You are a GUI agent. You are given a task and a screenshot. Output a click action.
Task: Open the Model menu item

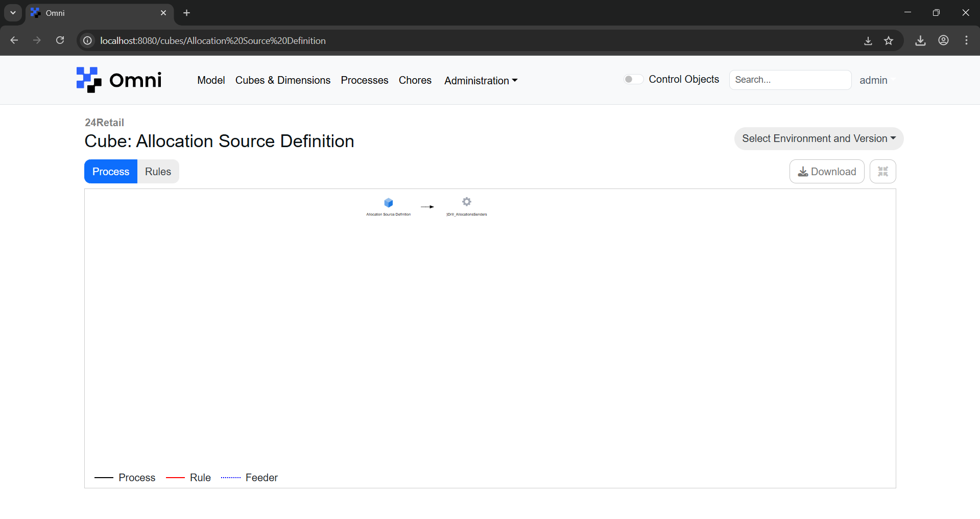coord(211,80)
